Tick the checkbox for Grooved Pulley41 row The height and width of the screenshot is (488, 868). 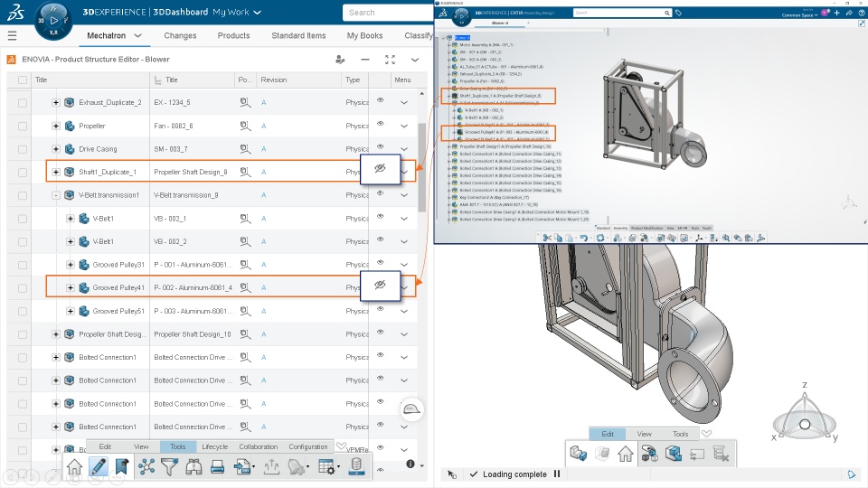pos(22,288)
